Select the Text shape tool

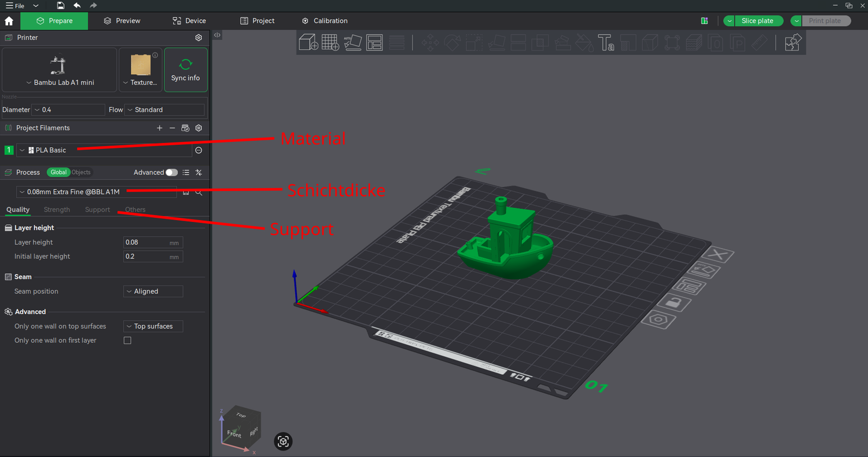tap(605, 42)
